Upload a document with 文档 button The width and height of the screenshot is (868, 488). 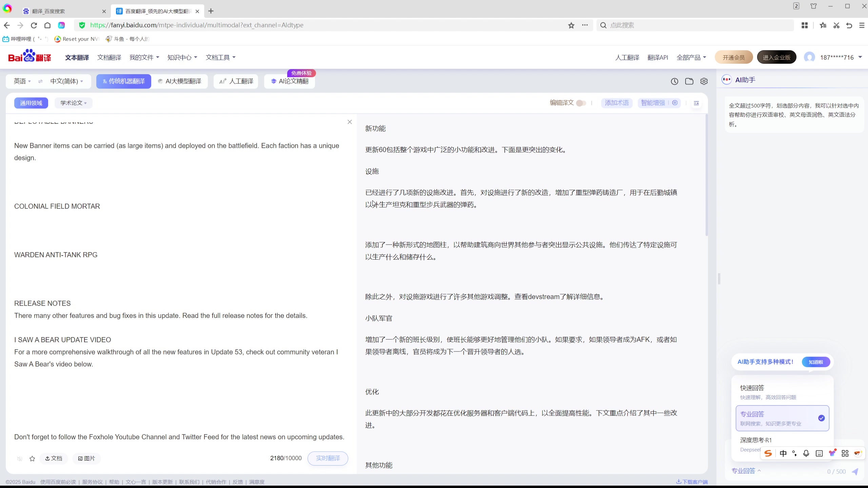tap(54, 459)
